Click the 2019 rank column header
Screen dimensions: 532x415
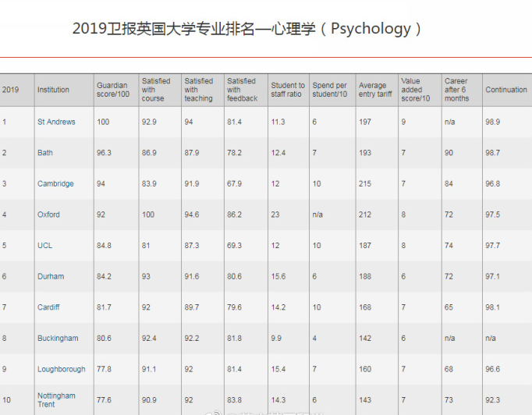pyautogui.click(x=11, y=90)
